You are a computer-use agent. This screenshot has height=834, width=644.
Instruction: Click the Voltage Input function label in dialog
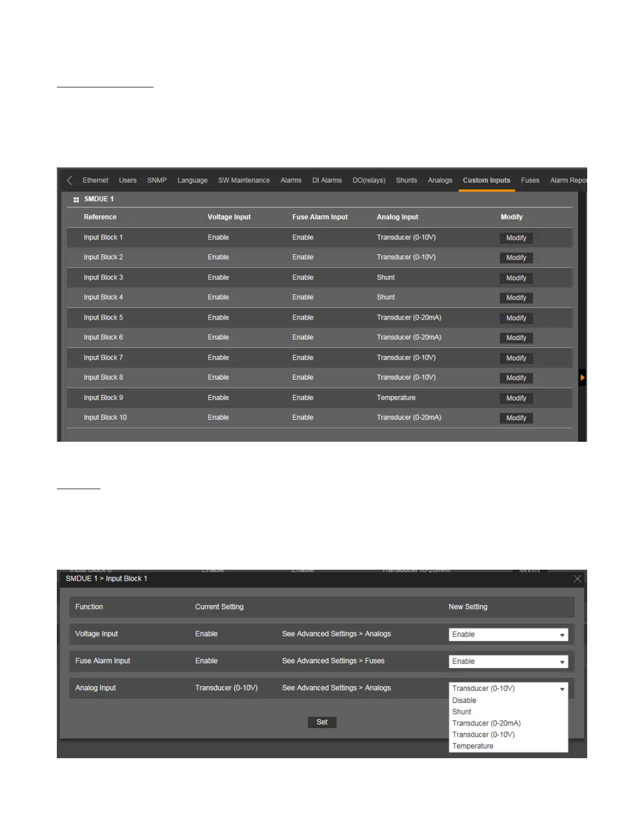96,634
